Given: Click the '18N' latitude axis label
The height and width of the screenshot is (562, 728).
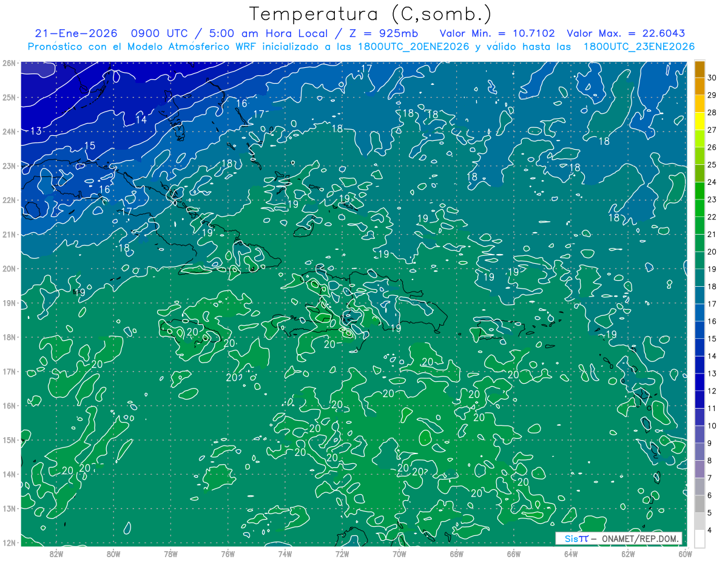Looking at the screenshot, I should click(x=8, y=337).
